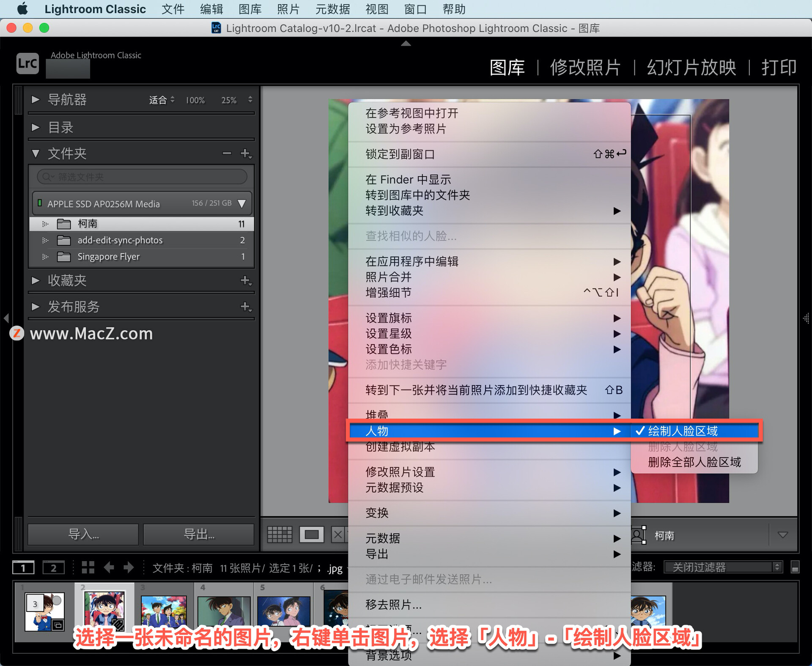Click secondary window display button 2
Screen dimensions: 812x666
[x=54, y=567]
